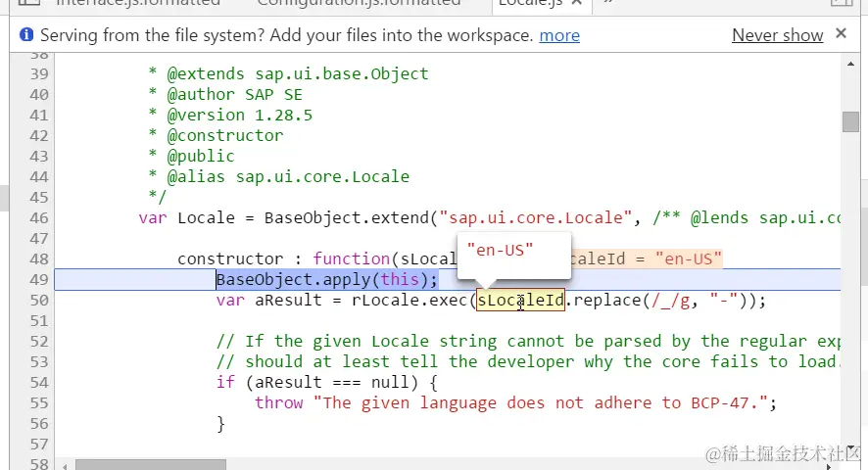Click the rLocale.exec call on line 50
Viewport: 868px width, 470px height.
pyautogui.click(x=410, y=300)
